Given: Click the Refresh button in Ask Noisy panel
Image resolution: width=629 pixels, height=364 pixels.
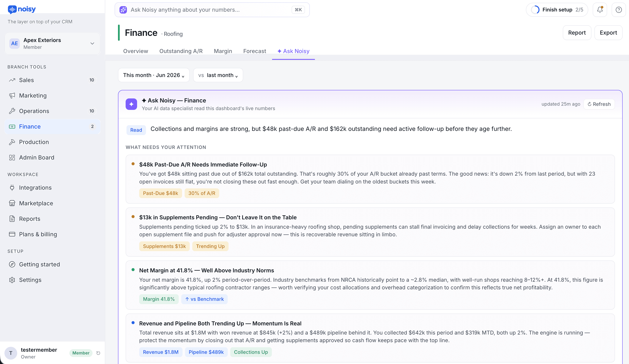Looking at the screenshot, I should pyautogui.click(x=599, y=104).
